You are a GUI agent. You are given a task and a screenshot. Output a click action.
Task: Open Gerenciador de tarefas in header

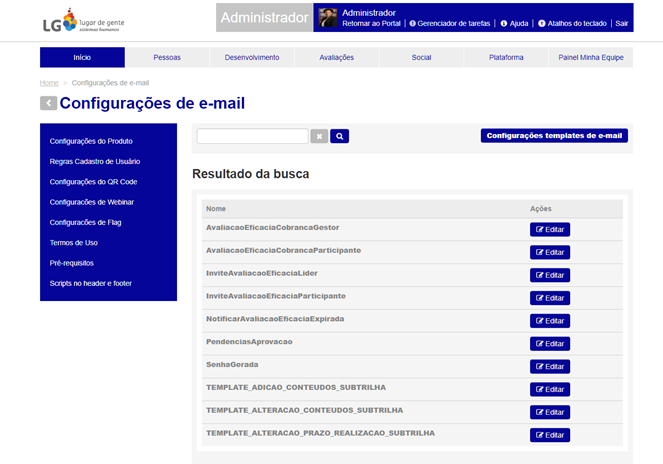pos(457,23)
